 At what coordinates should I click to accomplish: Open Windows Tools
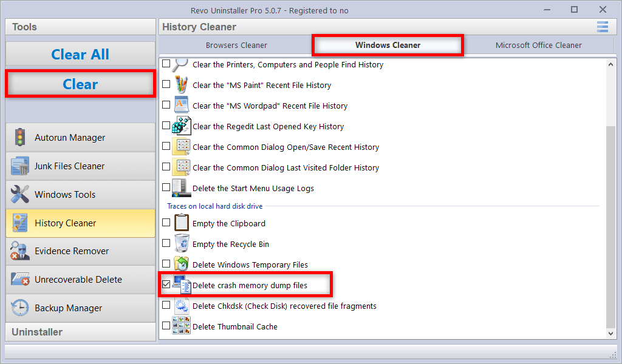tap(81, 195)
